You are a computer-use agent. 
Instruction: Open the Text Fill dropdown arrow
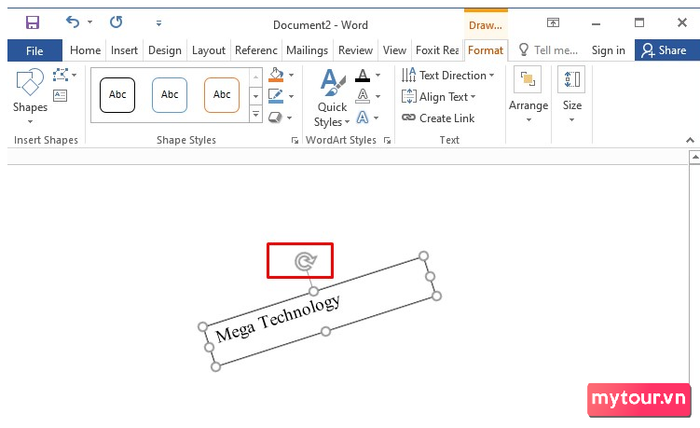(378, 75)
